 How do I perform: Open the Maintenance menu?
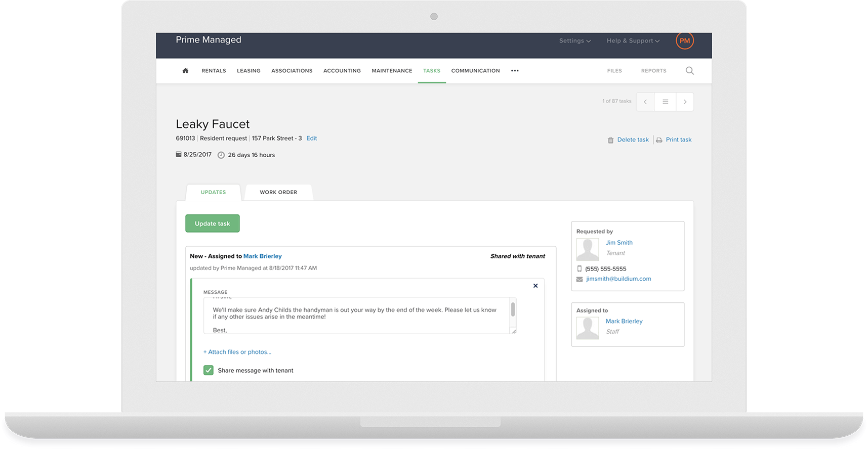392,71
